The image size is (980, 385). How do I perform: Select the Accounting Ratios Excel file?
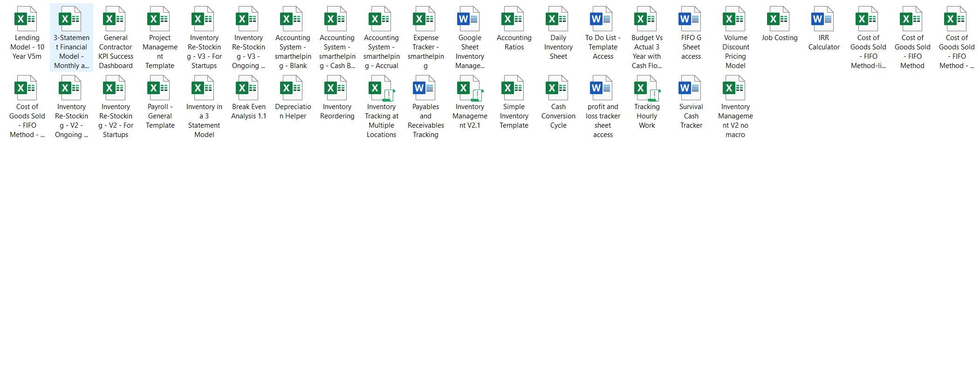pos(514,19)
